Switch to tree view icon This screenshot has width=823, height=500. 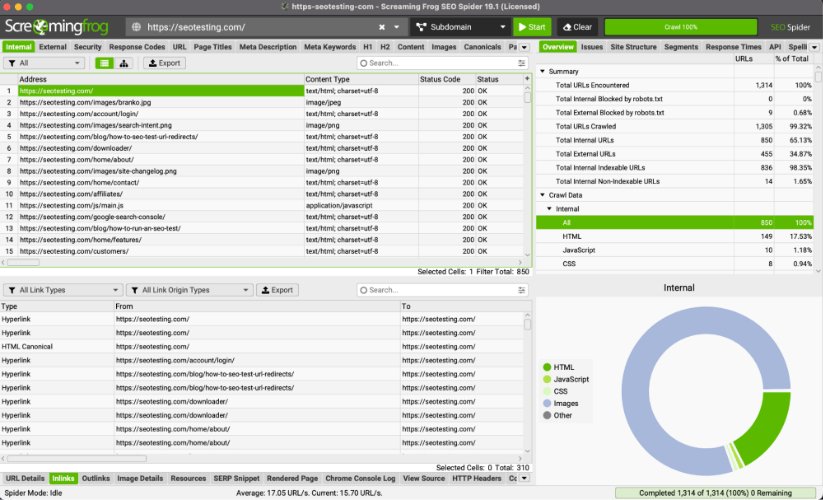point(124,63)
